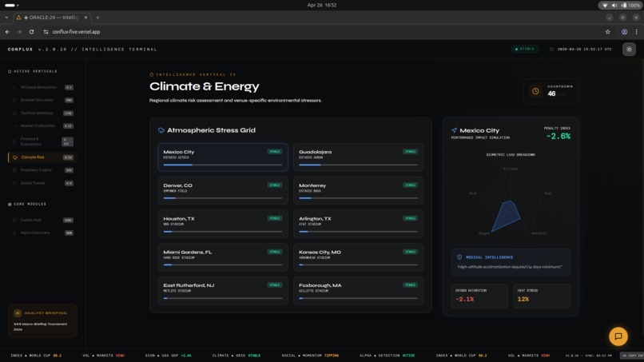
Task: Click the cloud icon beside Atmospheric Stress Grid
Action: coord(161,130)
